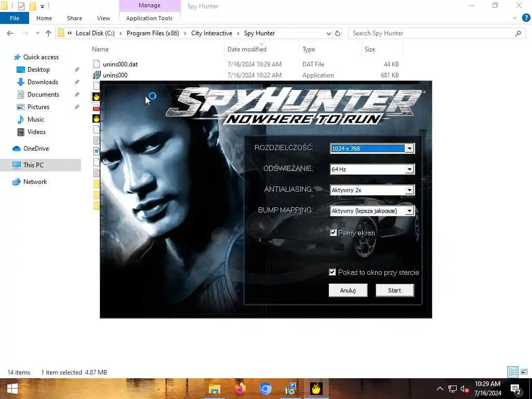Toggle the Pełny ekran checkbox
Image resolution: width=532 pixels, height=399 pixels.
click(333, 233)
